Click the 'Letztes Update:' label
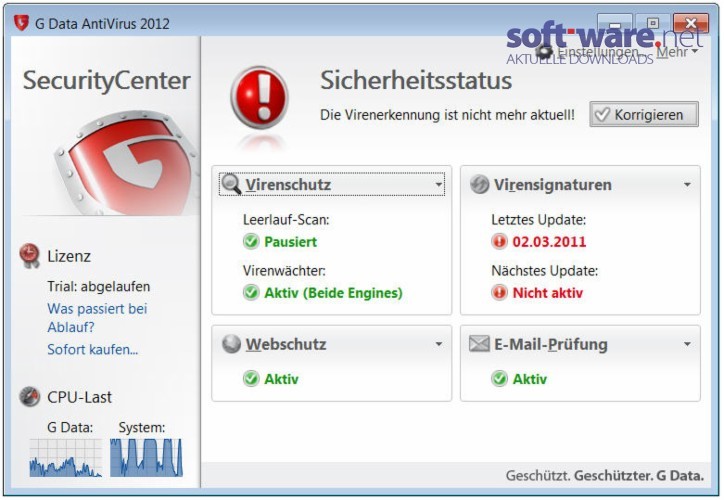The image size is (724, 500). tap(538, 220)
